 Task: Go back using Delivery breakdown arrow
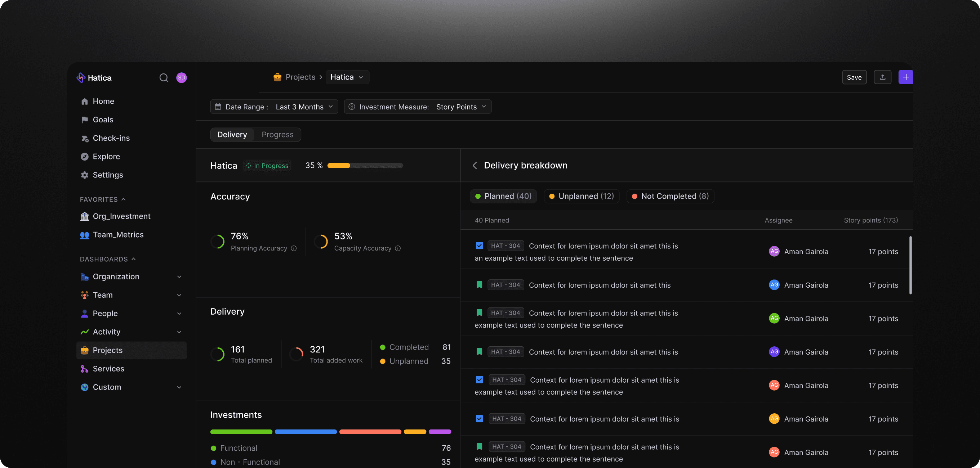pyautogui.click(x=475, y=165)
